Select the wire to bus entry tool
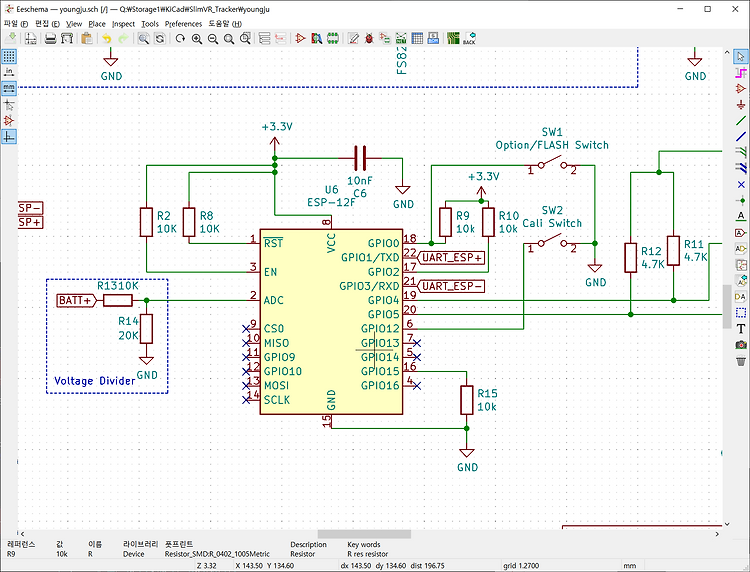The width and height of the screenshot is (750, 572). click(x=740, y=152)
